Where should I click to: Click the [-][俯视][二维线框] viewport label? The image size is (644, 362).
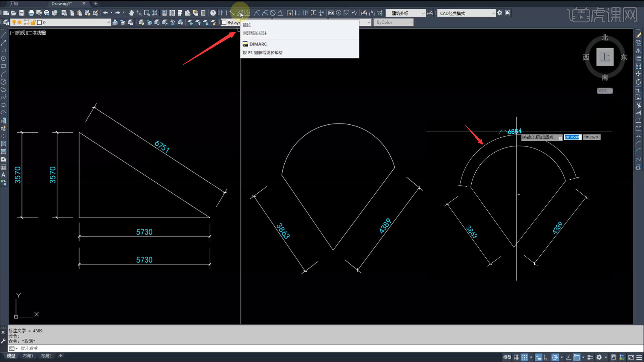click(x=28, y=33)
